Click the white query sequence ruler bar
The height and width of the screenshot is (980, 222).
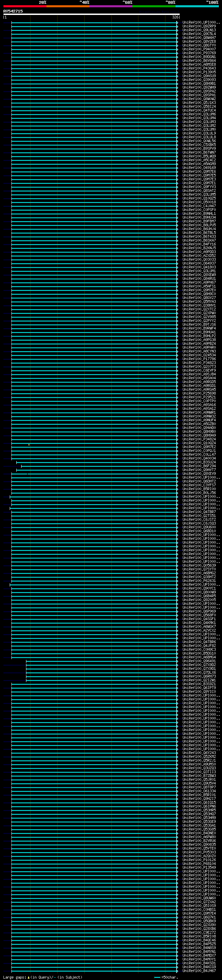click(x=92, y=15)
